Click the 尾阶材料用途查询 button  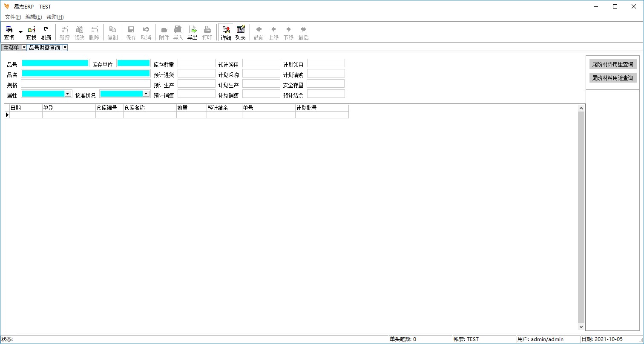tap(613, 78)
